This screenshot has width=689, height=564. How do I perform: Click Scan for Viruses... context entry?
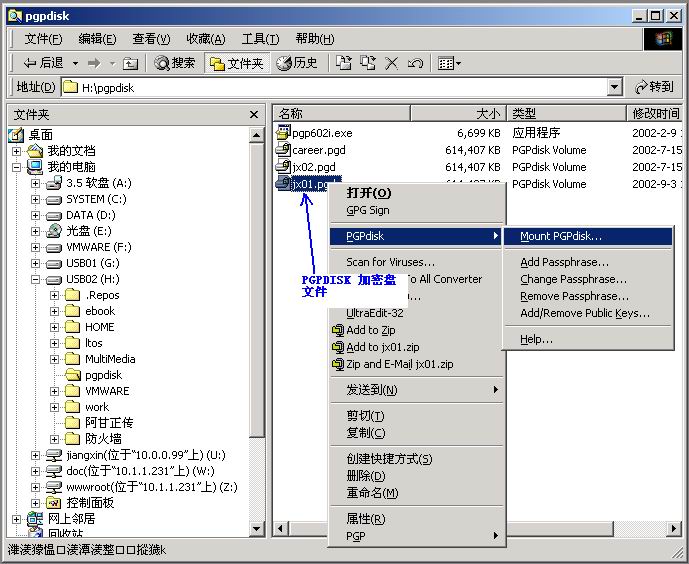click(x=416, y=262)
